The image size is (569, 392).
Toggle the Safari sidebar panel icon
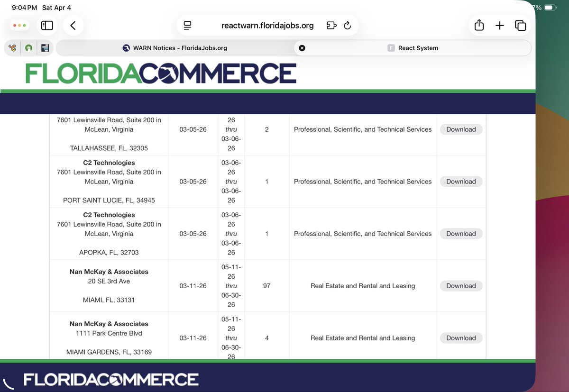[x=47, y=26]
